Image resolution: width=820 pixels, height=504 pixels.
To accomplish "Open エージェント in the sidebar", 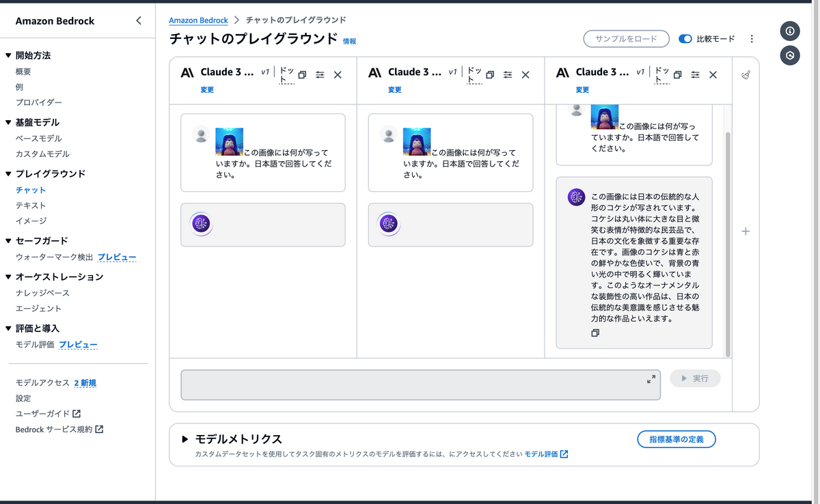I will click(39, 309).
